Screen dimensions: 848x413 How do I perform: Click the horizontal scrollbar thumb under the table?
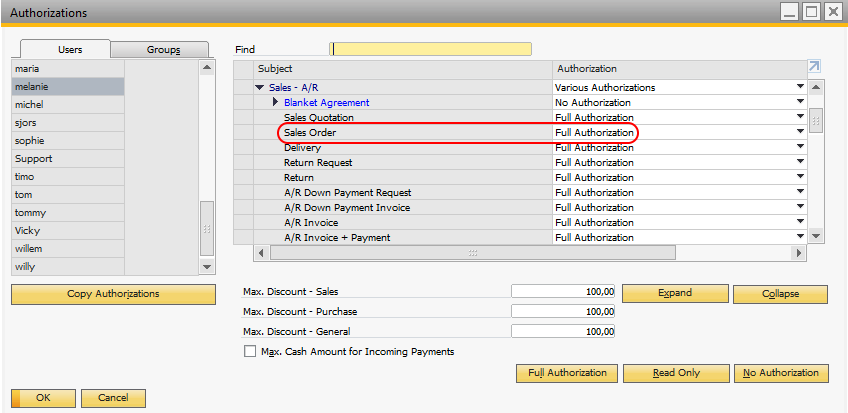(x=473, y=253)
